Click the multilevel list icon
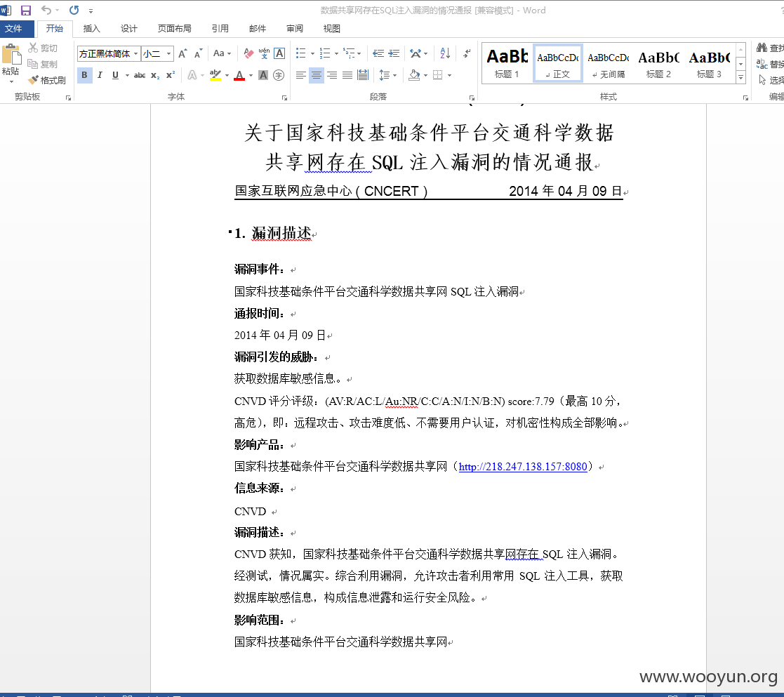 349,53
